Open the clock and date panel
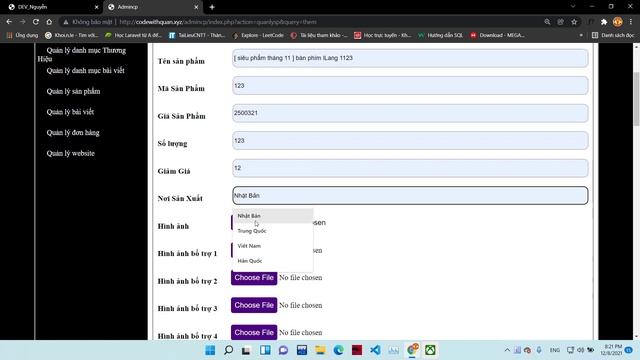This screenshot has height=360, width=640. tap(611, 350)
